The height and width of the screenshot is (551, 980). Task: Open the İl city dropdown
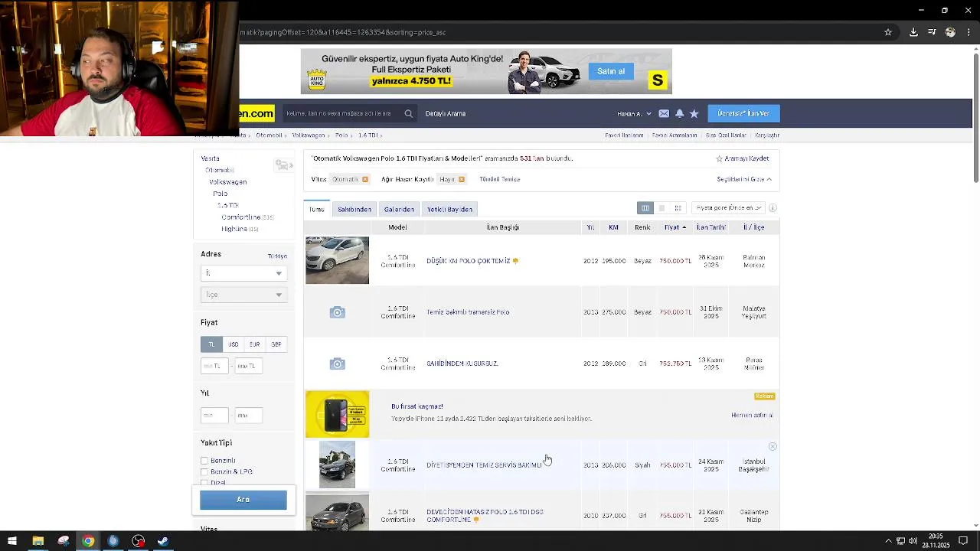click(243, 273)
